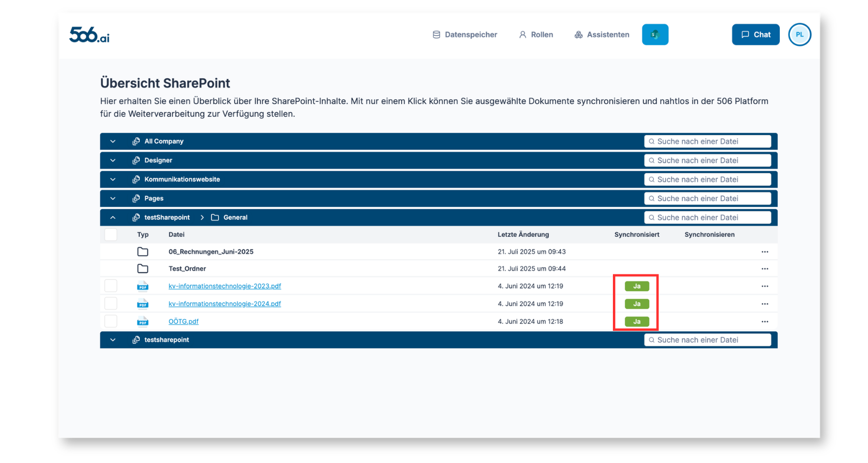The height and width of the screenshot is (463, 868).
Task: Open the Assistenten menu
Action: [x=602, y=35]
